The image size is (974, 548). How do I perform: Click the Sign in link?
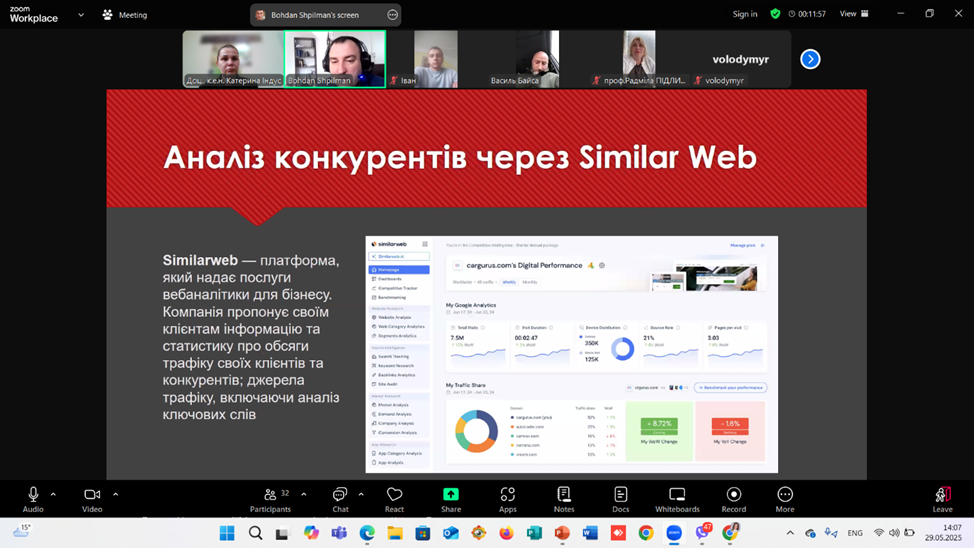pyautogui.click(x=745, y=14)
